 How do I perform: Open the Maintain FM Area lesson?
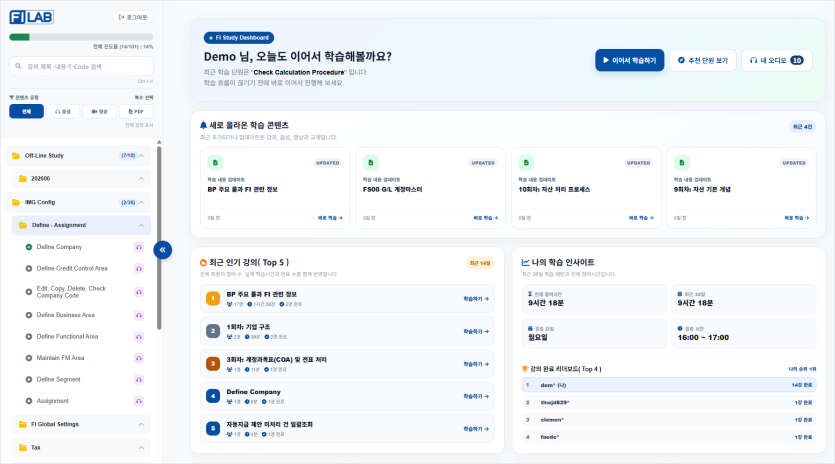point(60,358)
